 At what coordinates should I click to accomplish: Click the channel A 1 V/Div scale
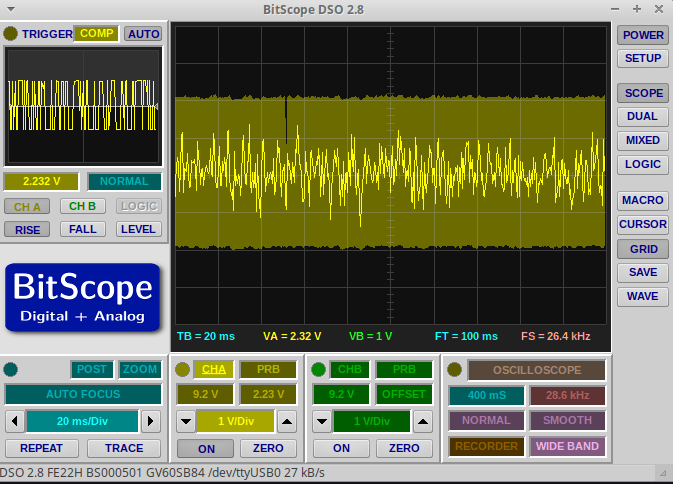(236, 421)
